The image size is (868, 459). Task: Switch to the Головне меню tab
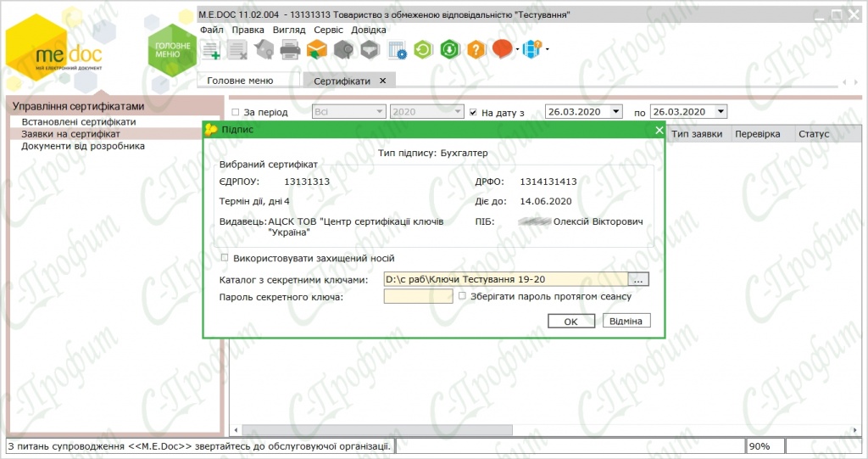click(248, 81)
